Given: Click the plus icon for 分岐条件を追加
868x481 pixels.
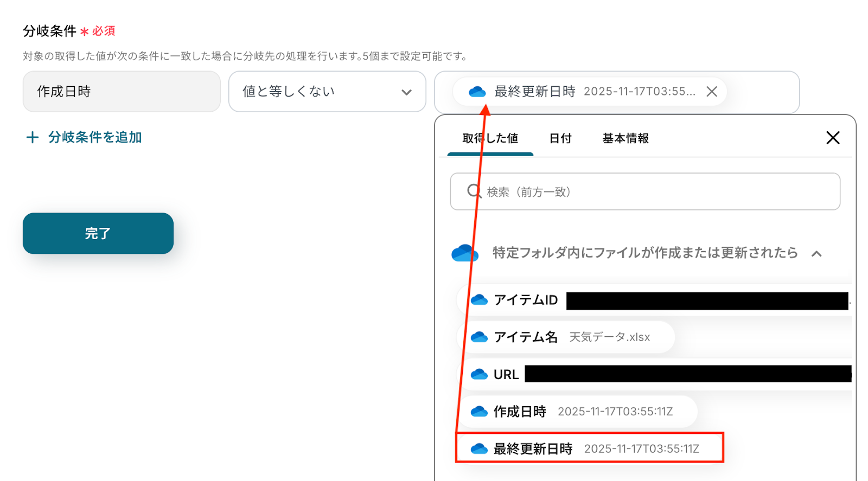Looking at the screenshot, I should point(33,137).
